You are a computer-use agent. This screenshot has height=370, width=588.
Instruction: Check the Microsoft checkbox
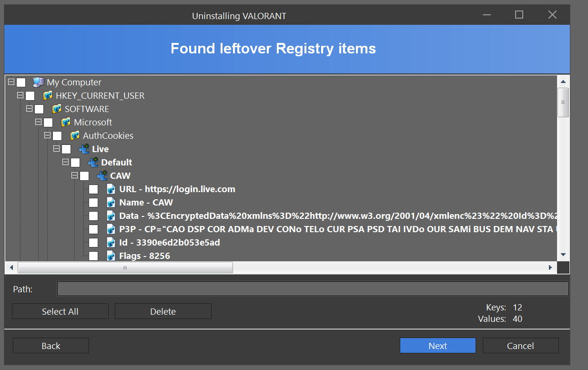[x=48, y=123]
